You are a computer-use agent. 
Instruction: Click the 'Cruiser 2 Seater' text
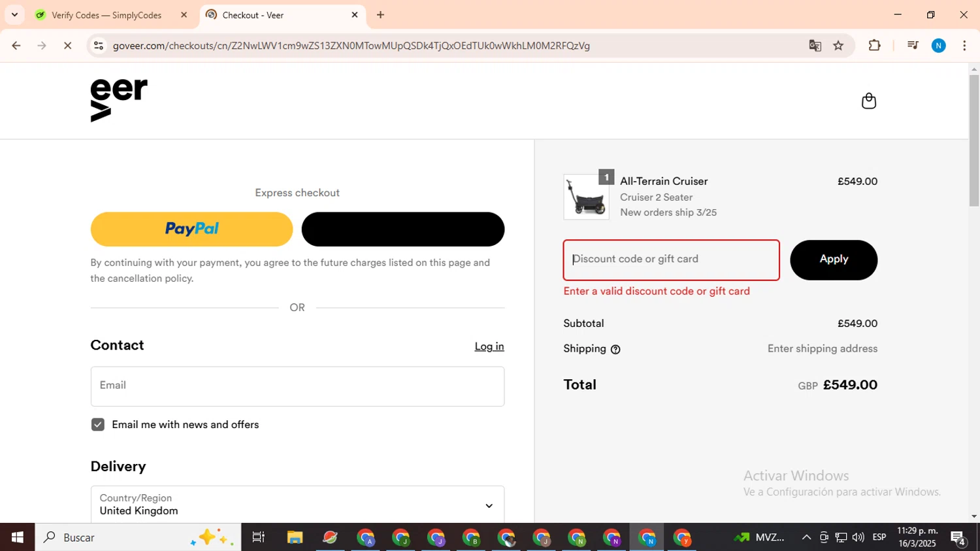(x=656, y=197)
